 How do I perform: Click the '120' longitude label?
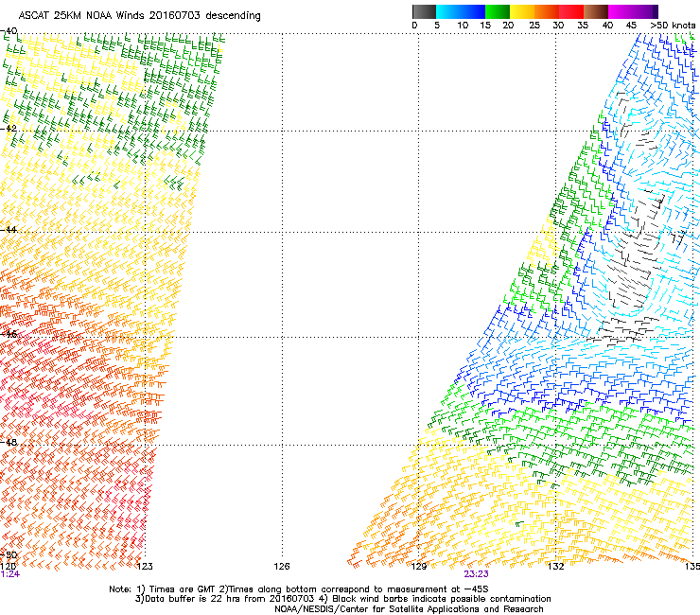point(8,567)
